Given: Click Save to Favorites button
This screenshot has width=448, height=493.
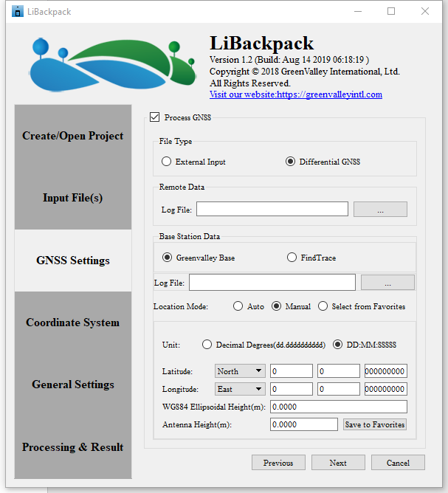Looking at the screenshot, I should (375, 424).
